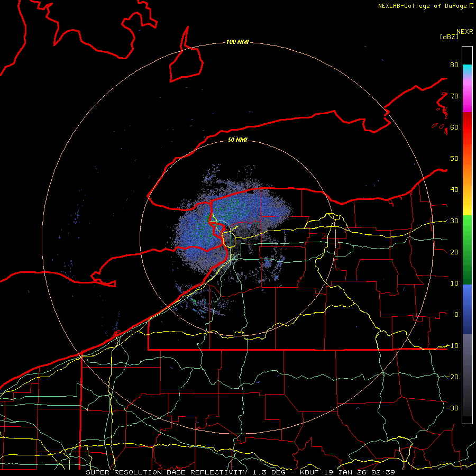Click the NEXR legend title
The height and width of the screenshot is (476, 476).
click(x=464, y=32)
